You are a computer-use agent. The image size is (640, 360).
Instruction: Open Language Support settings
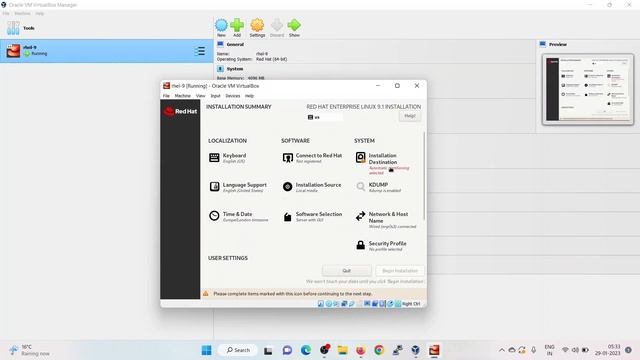pos(238,187)
